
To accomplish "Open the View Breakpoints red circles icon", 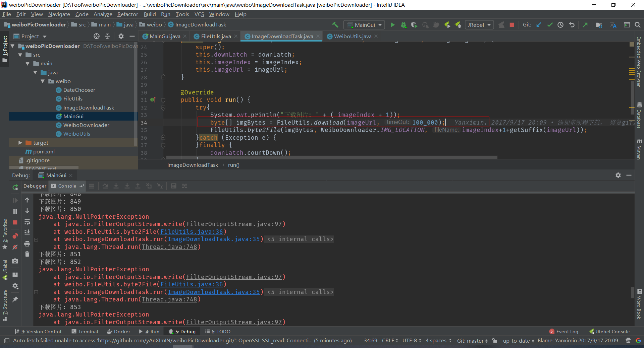I will point(15,236).
